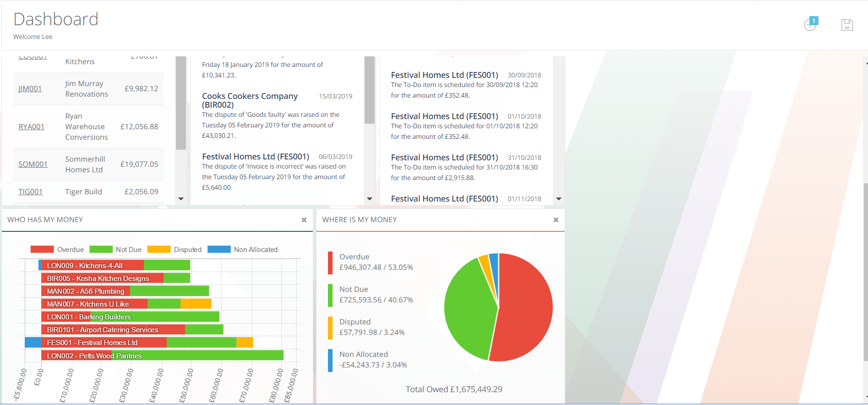Click the Festival Homes to-do list scroll-down arrow

(559, 199)
